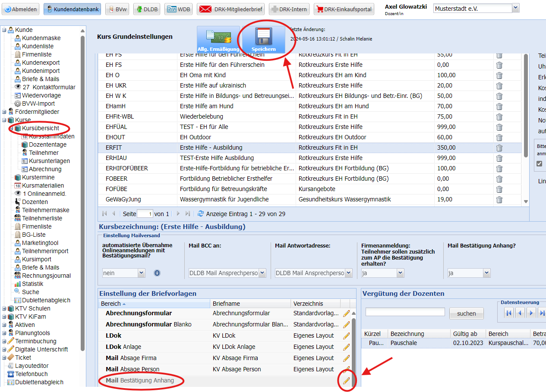Screen dimensions: 546x392
Task: Open the Kundendatenbank tab
Action: click(72, 9)
